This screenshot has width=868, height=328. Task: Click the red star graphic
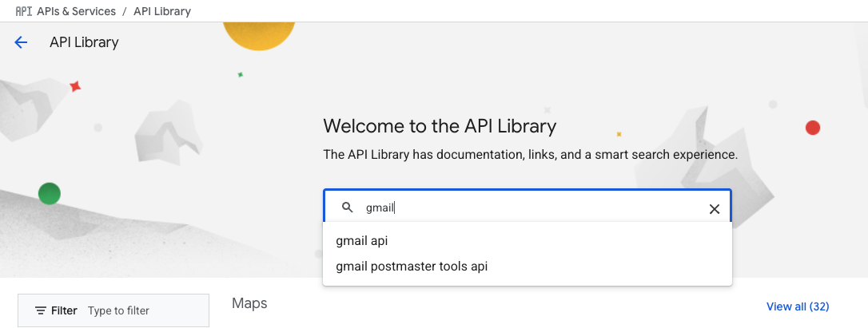tap(75, 86)
